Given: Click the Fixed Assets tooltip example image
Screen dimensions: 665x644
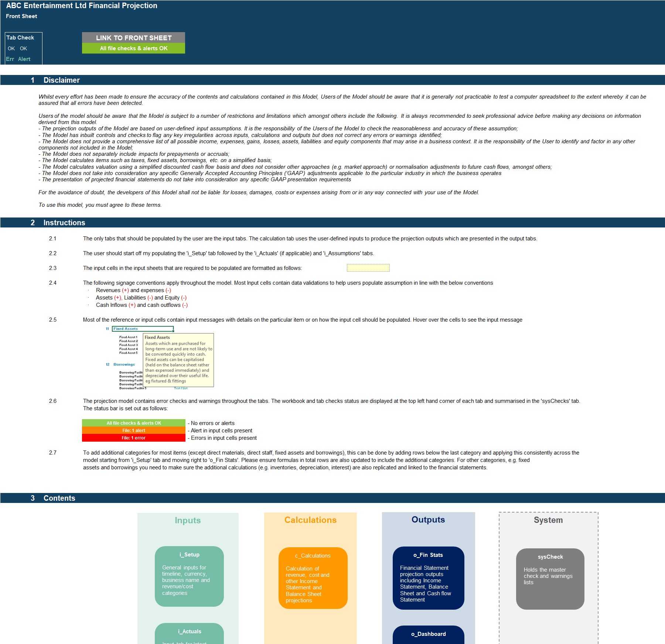Looking at the screenshot, I should [x=160, y=357].
